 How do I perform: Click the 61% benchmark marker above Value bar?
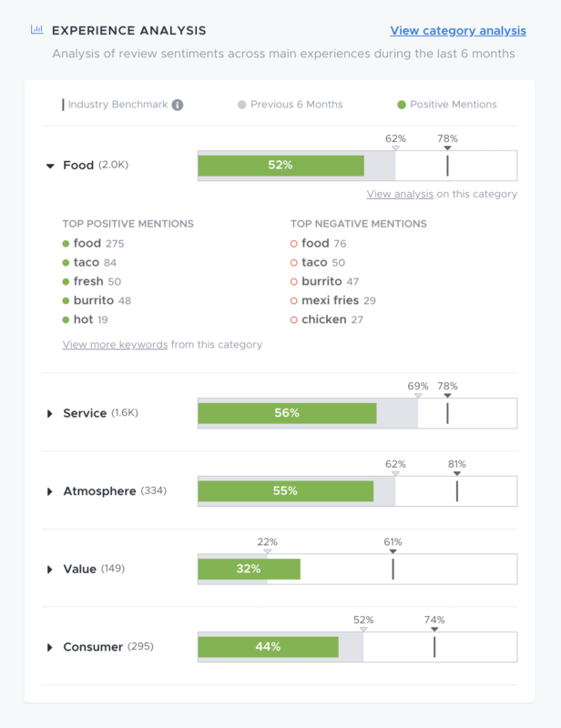coord(392,551)
